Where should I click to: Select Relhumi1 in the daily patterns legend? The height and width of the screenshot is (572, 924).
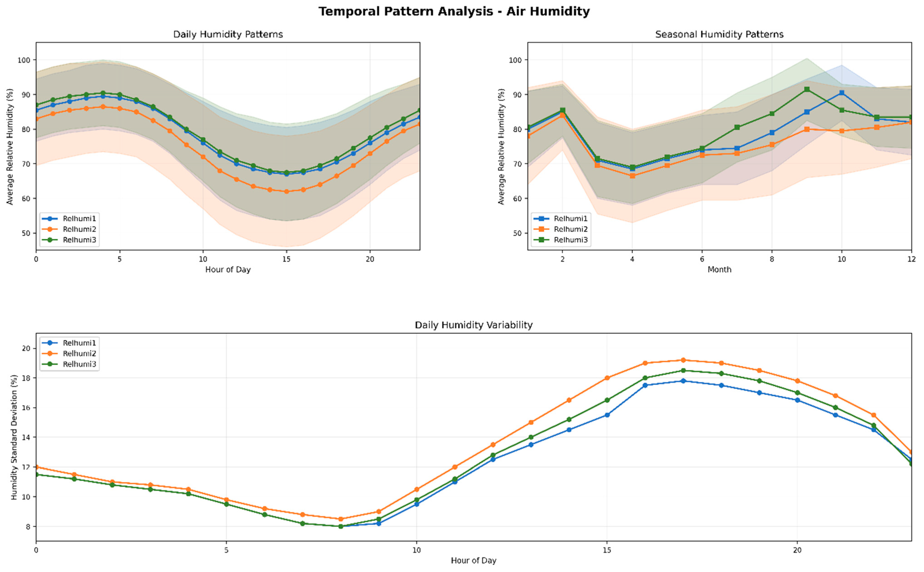tap(79, 219)
